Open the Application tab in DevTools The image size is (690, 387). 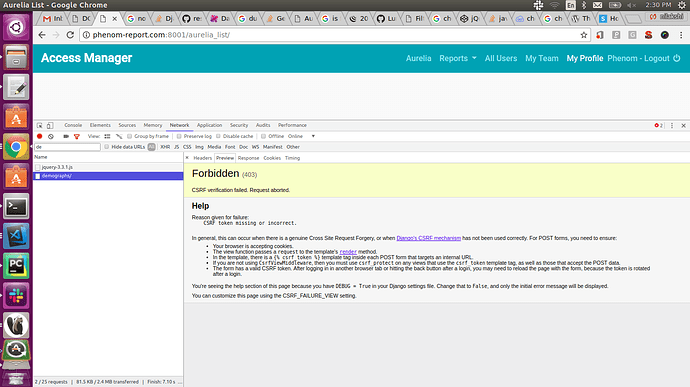coord(209,125)
